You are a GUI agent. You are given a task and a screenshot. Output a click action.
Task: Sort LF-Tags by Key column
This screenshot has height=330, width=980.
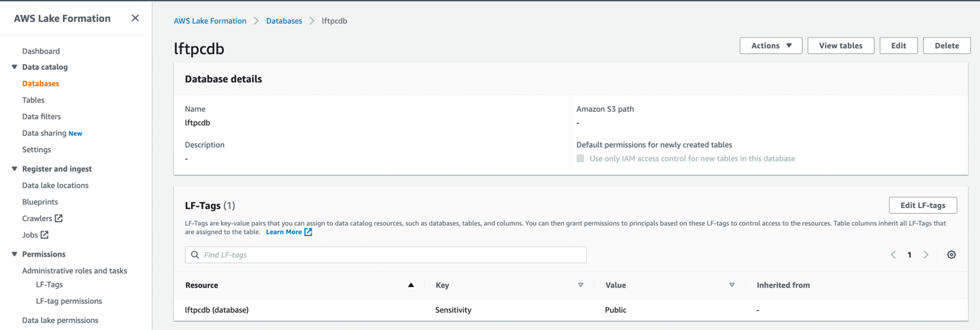581,285
